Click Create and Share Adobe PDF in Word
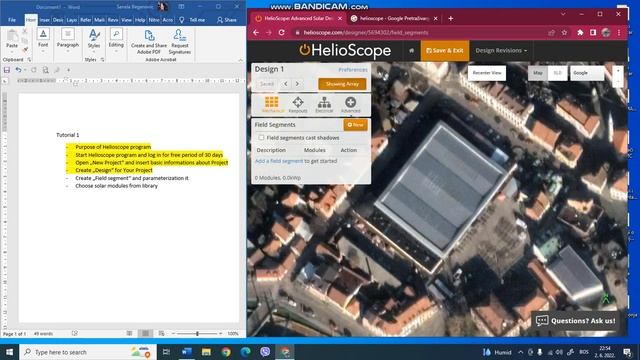Image resolution: width=640 pixels, height=360 pixels. (x=149, y=42)
